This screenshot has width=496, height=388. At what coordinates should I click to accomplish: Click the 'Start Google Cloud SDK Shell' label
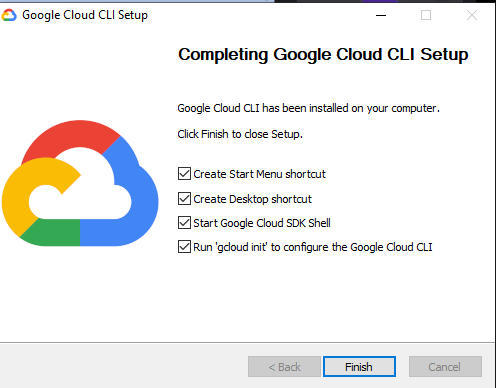point(262,223)
